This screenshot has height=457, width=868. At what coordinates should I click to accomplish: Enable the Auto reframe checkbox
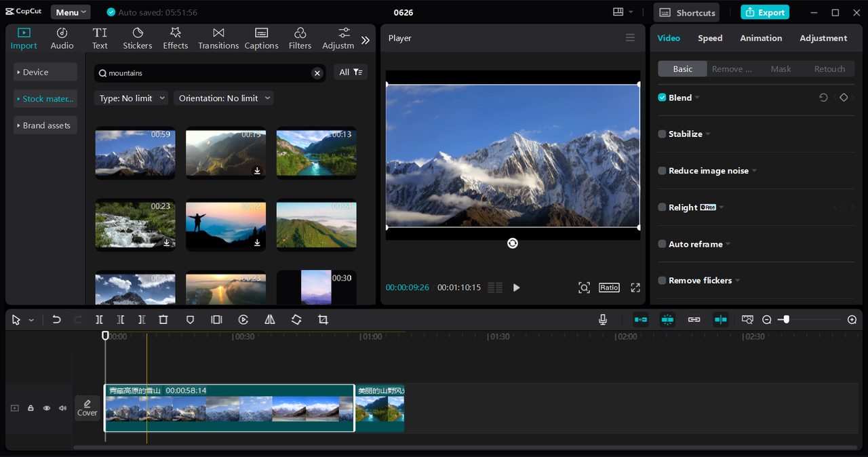tap(662, 244)
